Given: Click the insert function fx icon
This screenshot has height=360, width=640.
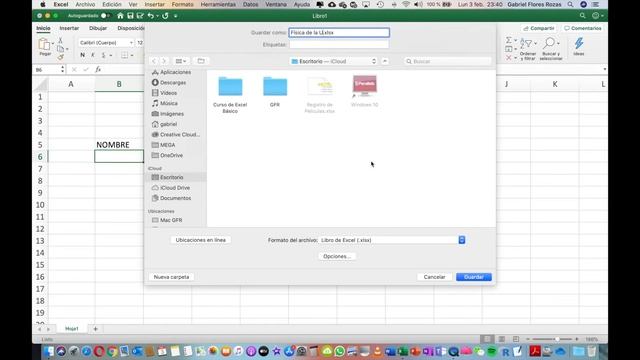Looking at the screenshot, I should pos(98,69).
